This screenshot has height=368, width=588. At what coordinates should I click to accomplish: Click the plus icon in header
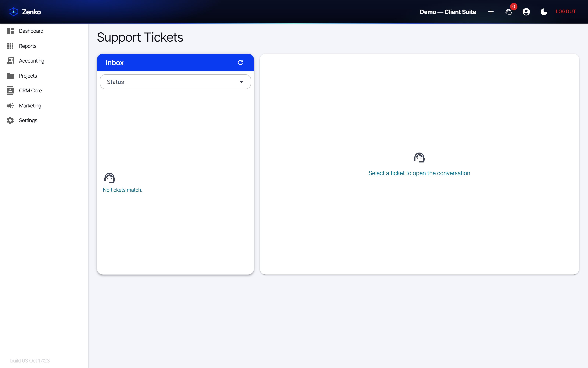[491, 12]
